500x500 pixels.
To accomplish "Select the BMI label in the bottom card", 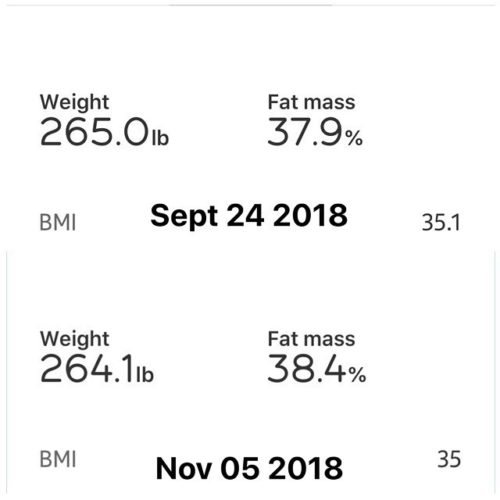I will pos(58,459).
